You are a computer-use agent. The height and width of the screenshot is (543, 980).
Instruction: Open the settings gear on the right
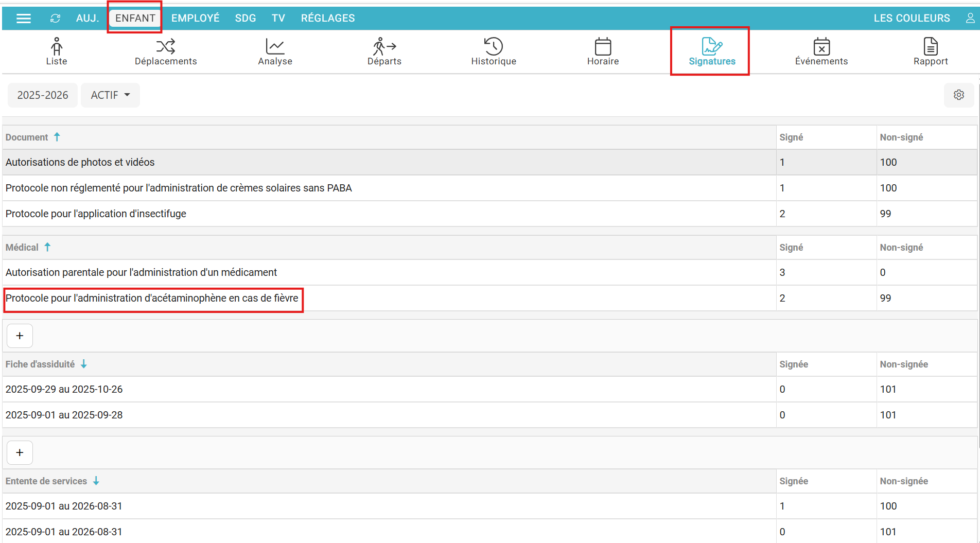958,95
